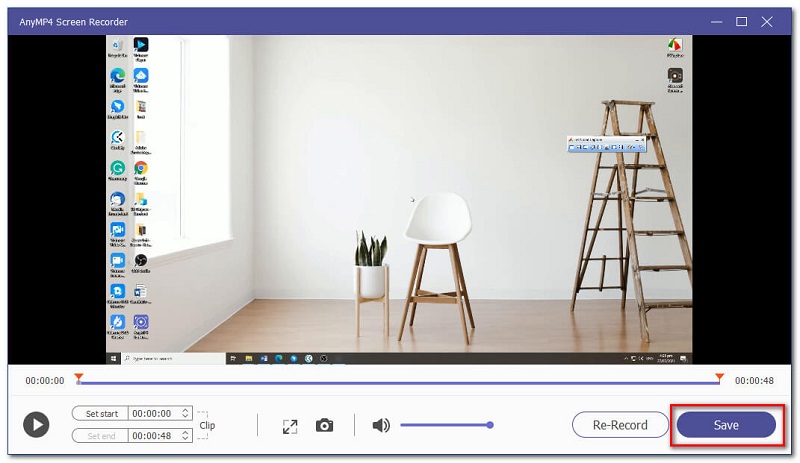Click the Microsoft Edge icon in the recorded desktop
Screen dimensions: 800x463
click(x=117, y=80)
